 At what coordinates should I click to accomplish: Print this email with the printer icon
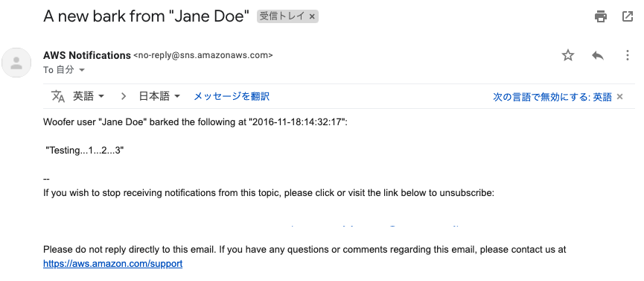coord(601,16)
